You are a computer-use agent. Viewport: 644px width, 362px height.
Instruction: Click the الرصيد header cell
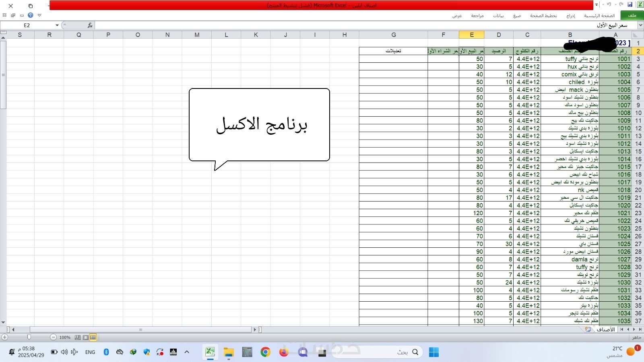click(x=499, y=51)
